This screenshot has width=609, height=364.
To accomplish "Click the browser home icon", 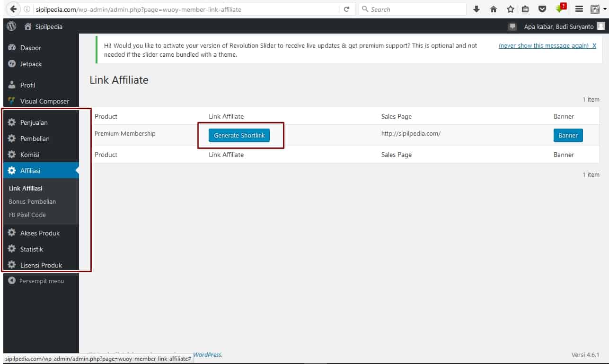I will (494, 9).
